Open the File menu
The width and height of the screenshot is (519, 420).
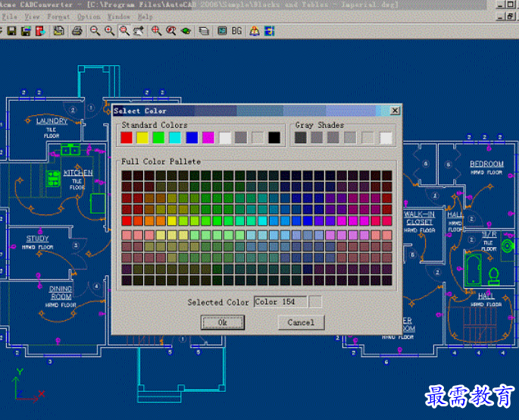point(10,17)
